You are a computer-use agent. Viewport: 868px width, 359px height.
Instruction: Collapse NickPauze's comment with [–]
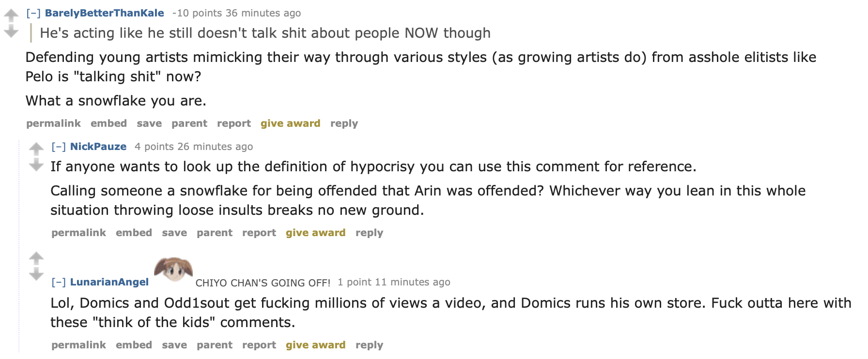59,147
